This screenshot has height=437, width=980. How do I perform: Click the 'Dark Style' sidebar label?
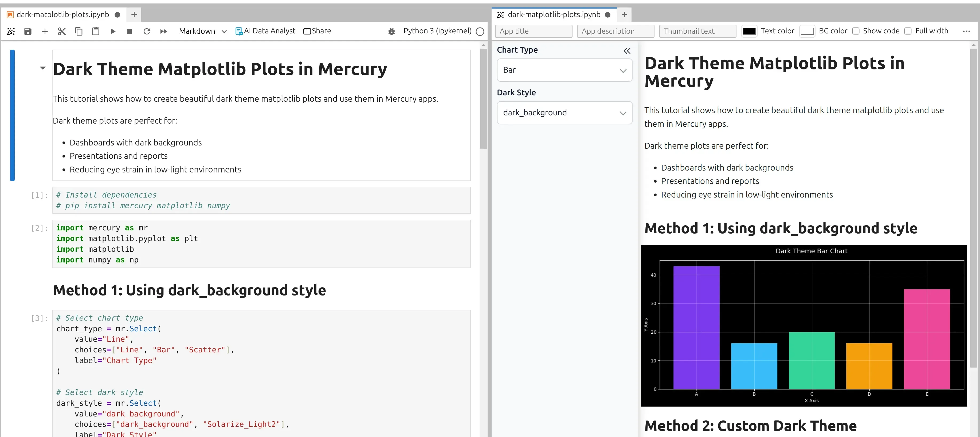click(516, 92)
